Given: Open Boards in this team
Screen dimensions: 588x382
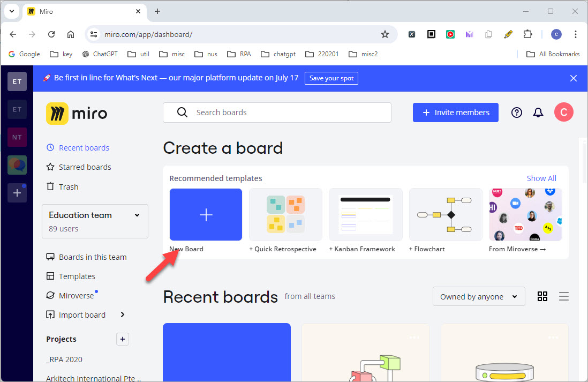Looking at the screenshot, I should tap(86, 257).
